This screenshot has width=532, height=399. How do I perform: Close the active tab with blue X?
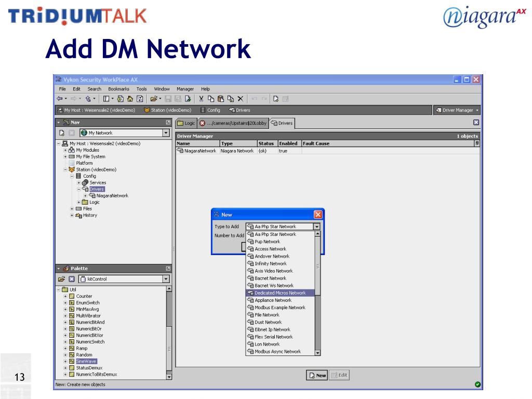(x=476, y=123)
